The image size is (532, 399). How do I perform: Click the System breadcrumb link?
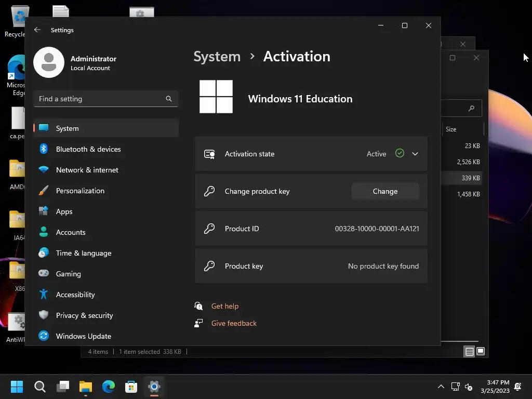coord(217,57)
